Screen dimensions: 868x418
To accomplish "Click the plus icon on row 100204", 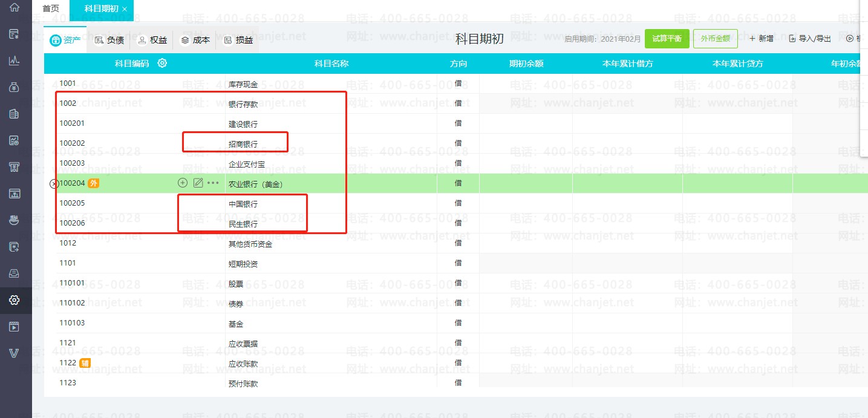I will click(183, 183).
